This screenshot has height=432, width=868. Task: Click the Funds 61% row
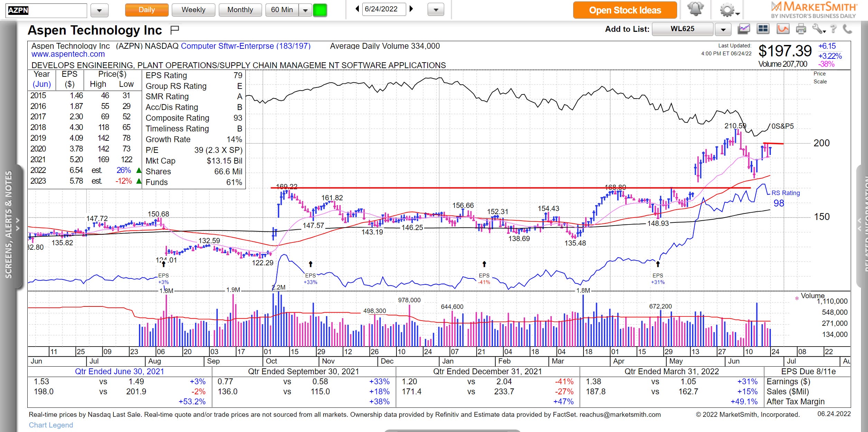pyautogui.click(x=194, y=182)
